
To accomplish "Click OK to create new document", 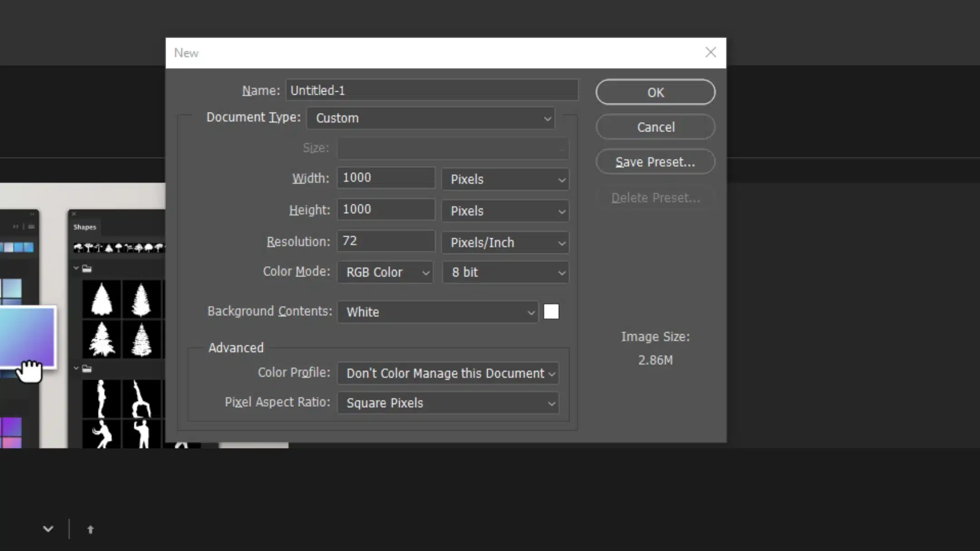I will pyautogui.click(x=656, y=92).
